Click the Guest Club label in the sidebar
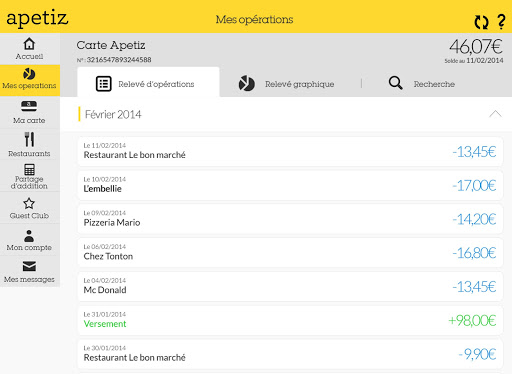 [x=29, y=216]
